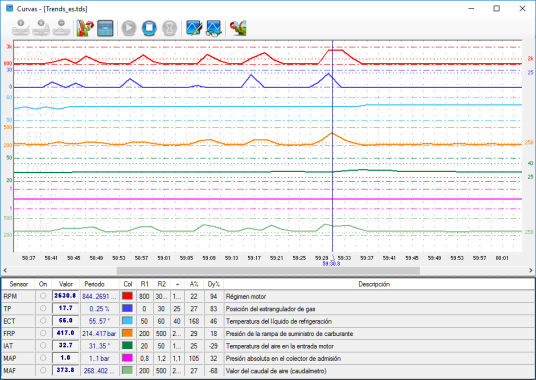Toggle the On radio for IAT sensor
Screen dimensions: 536x380
click(x=43, y=345)
